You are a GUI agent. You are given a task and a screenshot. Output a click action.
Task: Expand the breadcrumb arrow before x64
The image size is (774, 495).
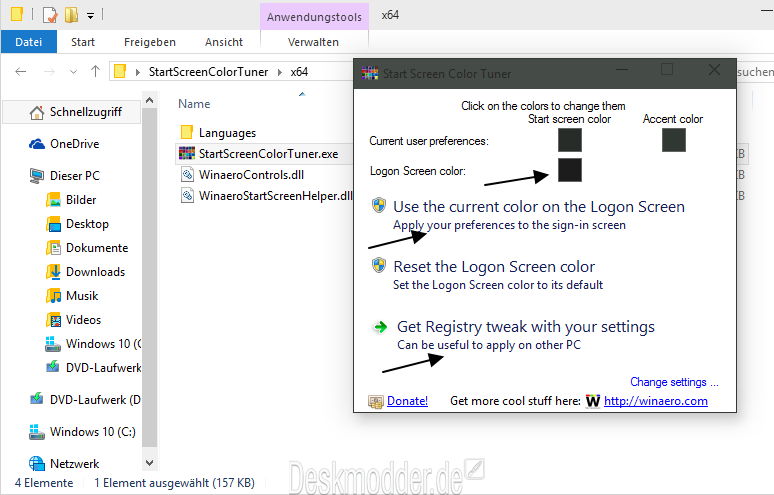click(280, 73)
